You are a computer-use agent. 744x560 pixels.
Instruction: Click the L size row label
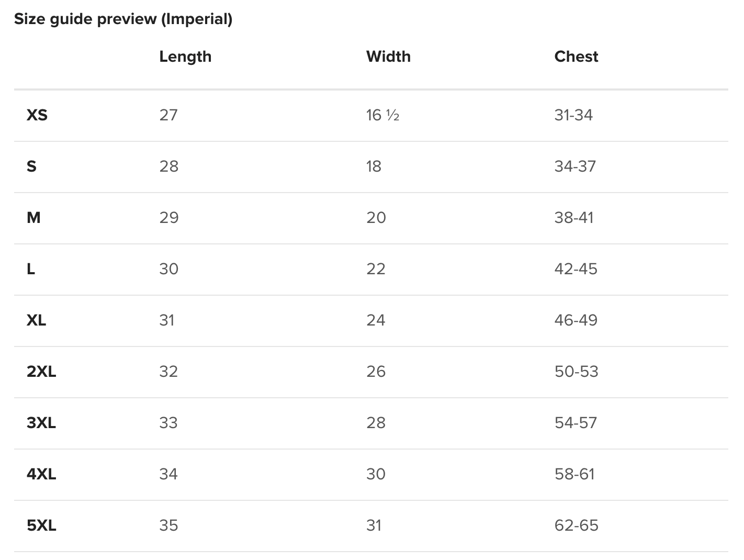(x=31, y=269)
